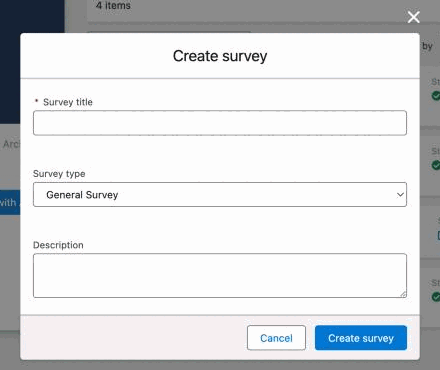Click the Survey title input field
This screenshot has width=440, height=370.
click(220, 123)
